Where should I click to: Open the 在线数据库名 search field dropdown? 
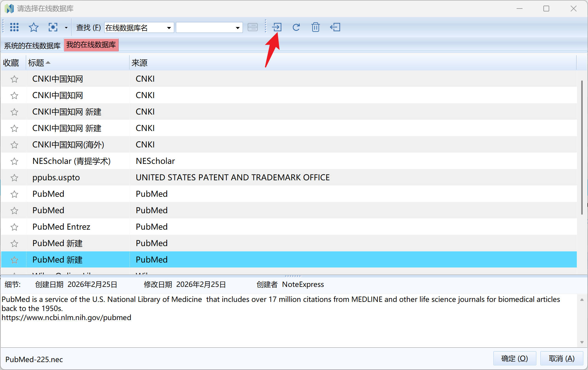coord(169,28)
